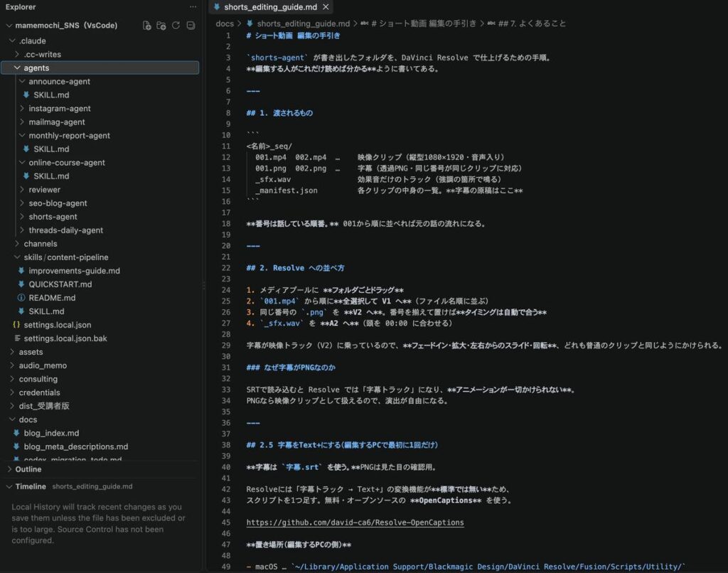Viewport: 728px width, 573px height.
Task: Expand the threads-daily-agent folder
Action: (x=22, y=230)
